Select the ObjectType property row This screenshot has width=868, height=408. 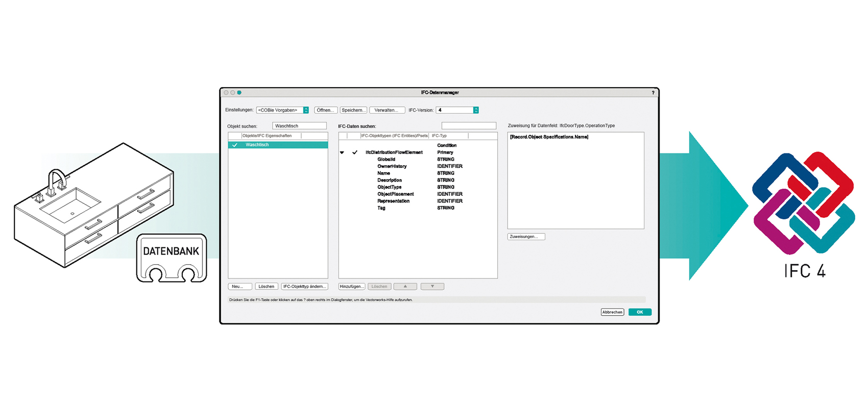tap(390, 187)
